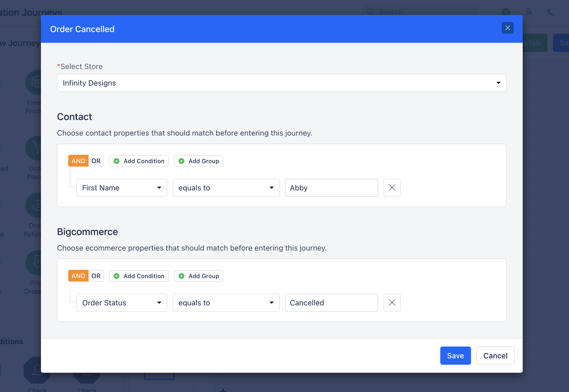Add Condition in Contact section
This screenshot has width=569, height=392.
(139, 161)
